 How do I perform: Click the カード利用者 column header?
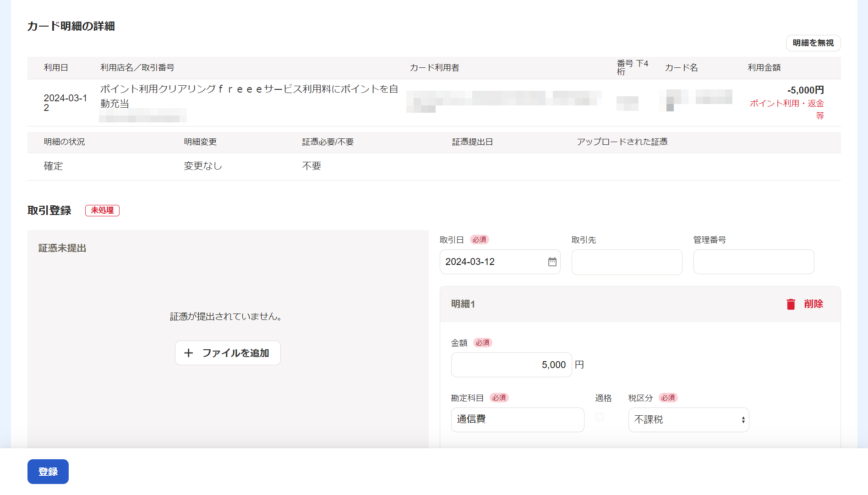434,68
